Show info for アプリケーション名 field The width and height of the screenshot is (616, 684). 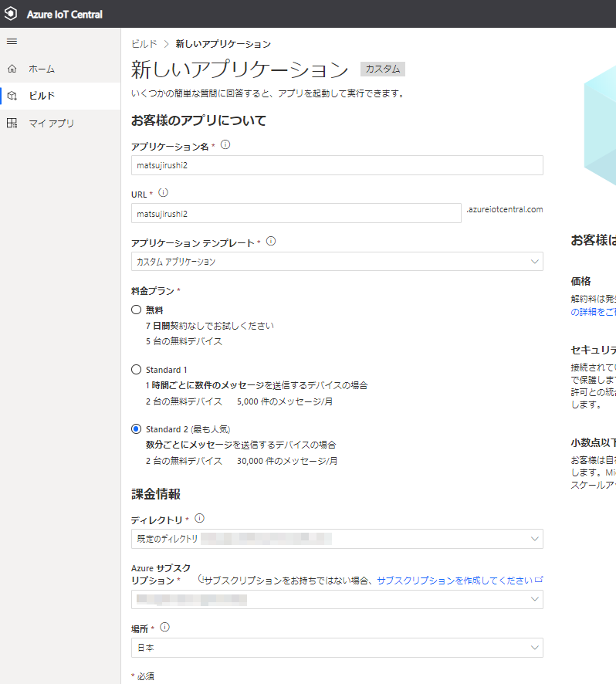pyautogui.click(x=225, y=145)
